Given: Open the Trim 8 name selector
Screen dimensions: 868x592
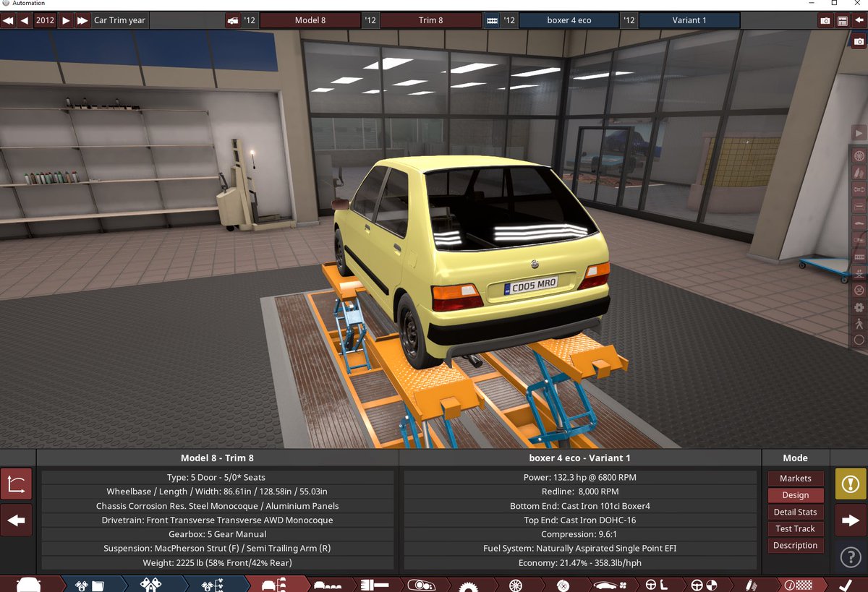Looking at the screenshot, I should click(431, 20).
